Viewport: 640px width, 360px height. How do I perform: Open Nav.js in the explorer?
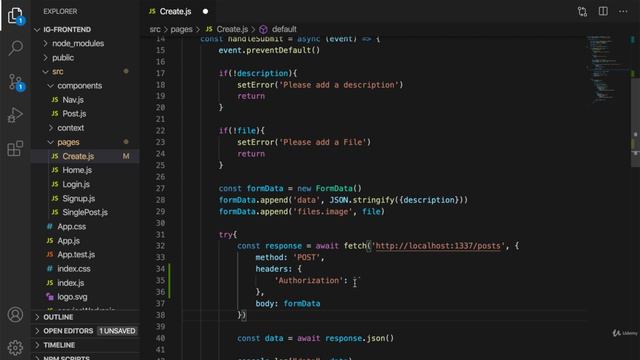(73, 100)
